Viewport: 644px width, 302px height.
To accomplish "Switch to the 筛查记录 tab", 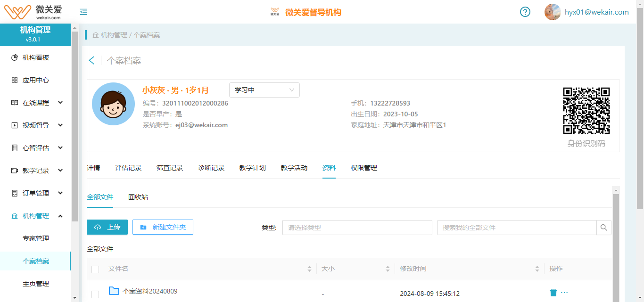I will tap(170, 168).
